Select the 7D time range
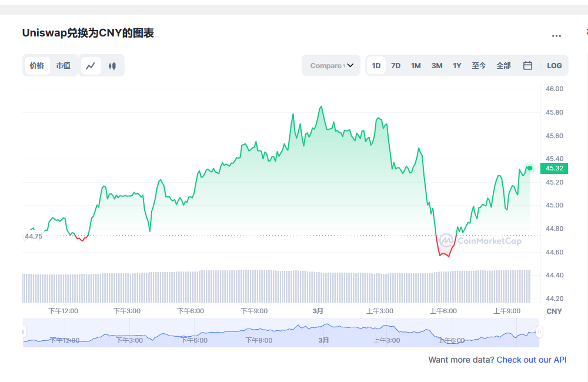 coord(396,66)
